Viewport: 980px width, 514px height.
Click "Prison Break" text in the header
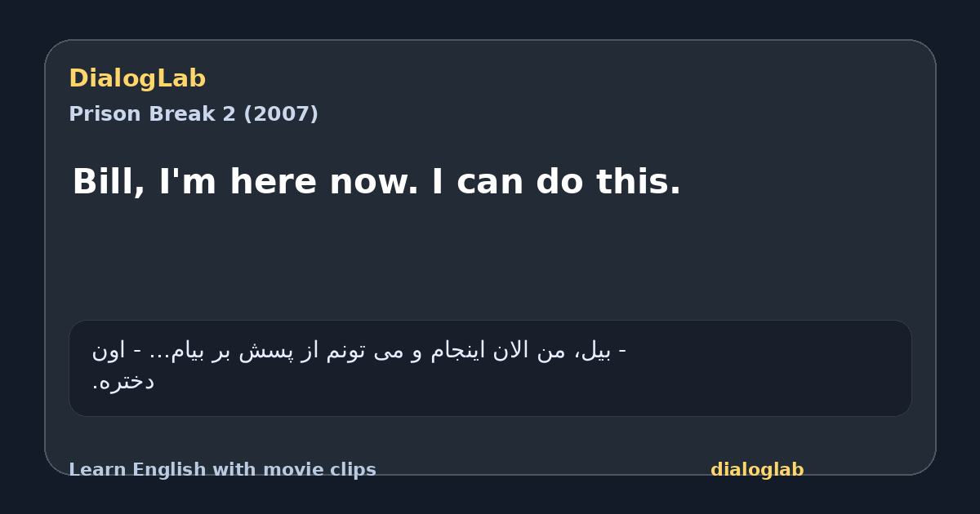point(143,114)
